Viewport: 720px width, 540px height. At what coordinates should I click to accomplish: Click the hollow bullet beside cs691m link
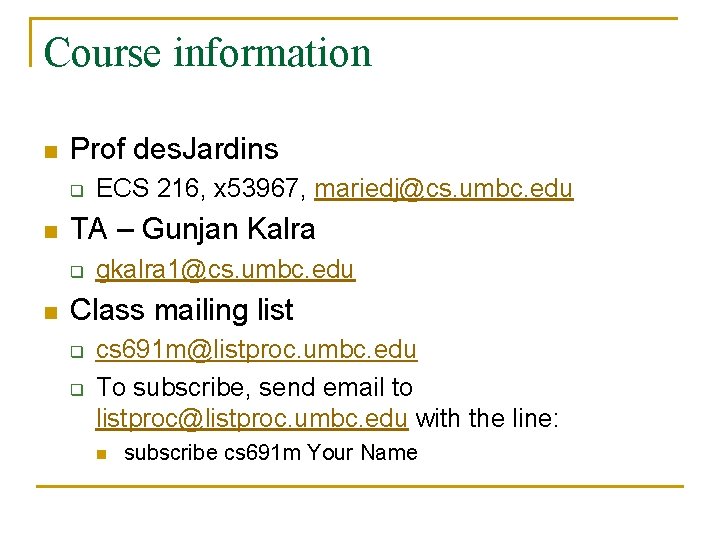click(x=77, y=352)
